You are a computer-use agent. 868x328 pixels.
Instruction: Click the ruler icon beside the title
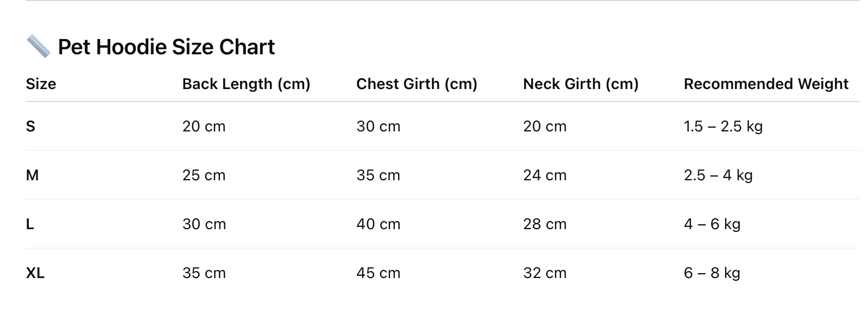click(38, 47)
